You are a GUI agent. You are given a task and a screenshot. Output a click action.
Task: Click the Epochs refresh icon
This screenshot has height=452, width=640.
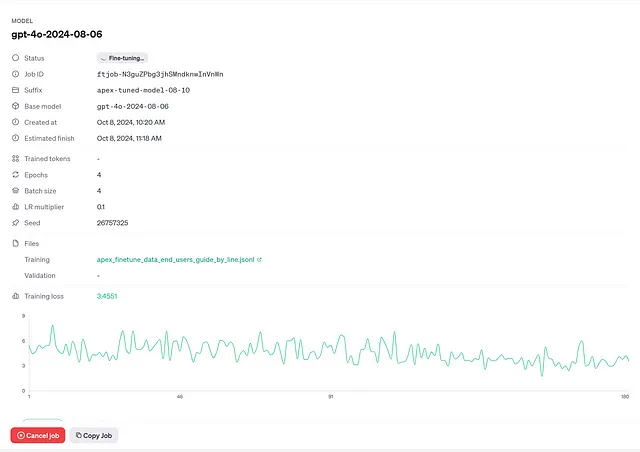(x=16, y=175)
